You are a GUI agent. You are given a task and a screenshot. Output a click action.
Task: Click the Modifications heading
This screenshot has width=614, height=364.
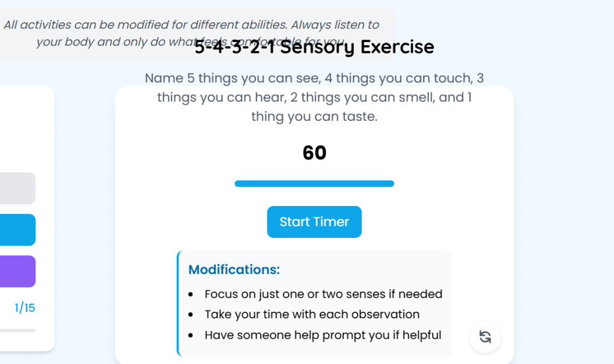234,270
